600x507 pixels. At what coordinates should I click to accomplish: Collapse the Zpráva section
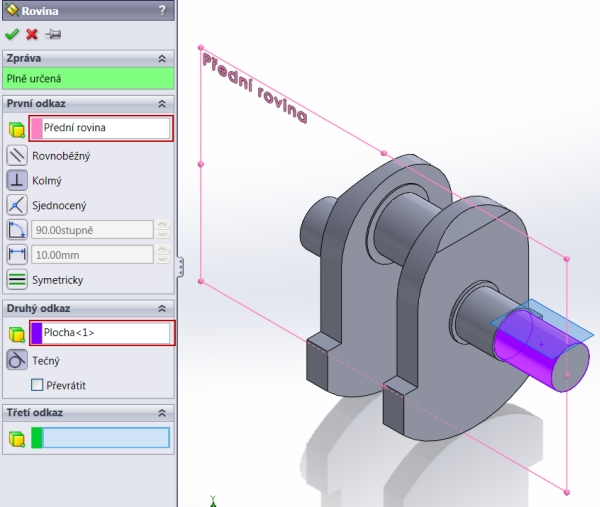(162, 59)
